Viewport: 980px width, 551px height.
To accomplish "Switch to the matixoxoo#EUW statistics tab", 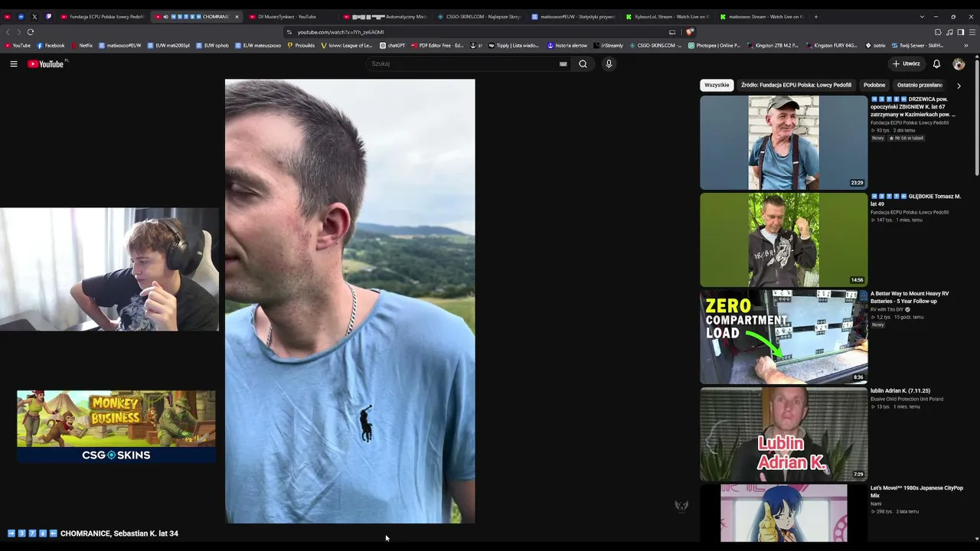I will click(573, 17).
